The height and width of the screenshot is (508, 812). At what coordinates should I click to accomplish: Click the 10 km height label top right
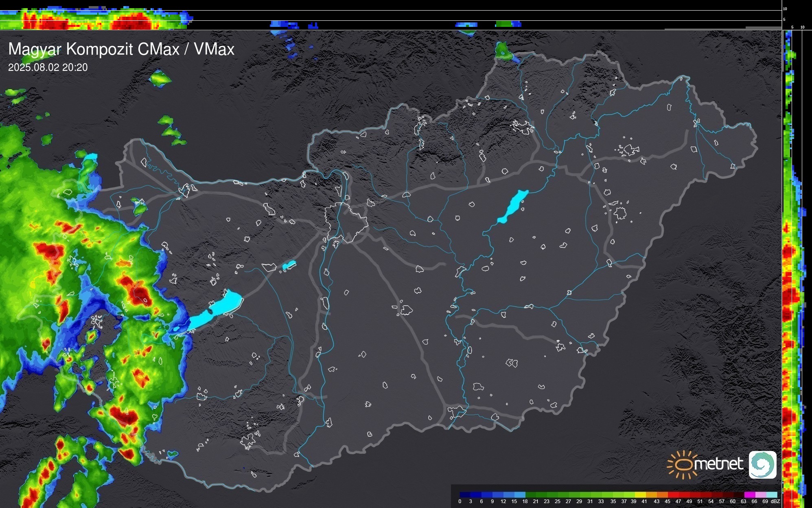point(785,9)
